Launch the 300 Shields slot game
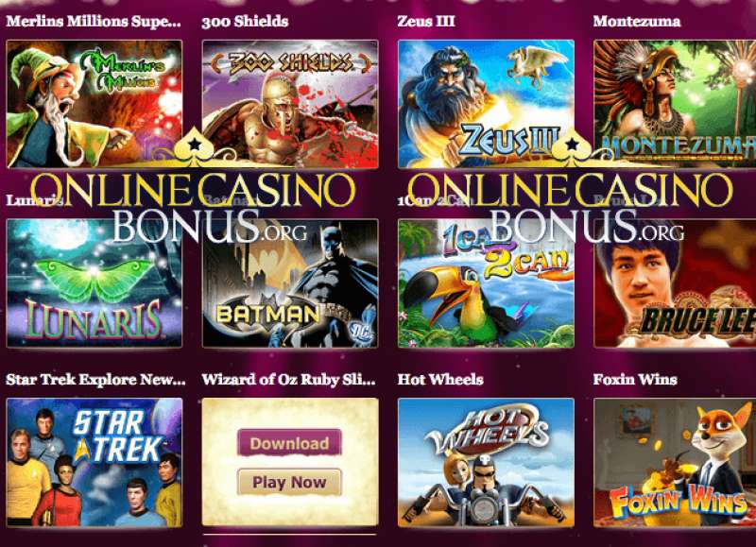The image size is (756, 547). pyautogui.click(x=290, y=104)
